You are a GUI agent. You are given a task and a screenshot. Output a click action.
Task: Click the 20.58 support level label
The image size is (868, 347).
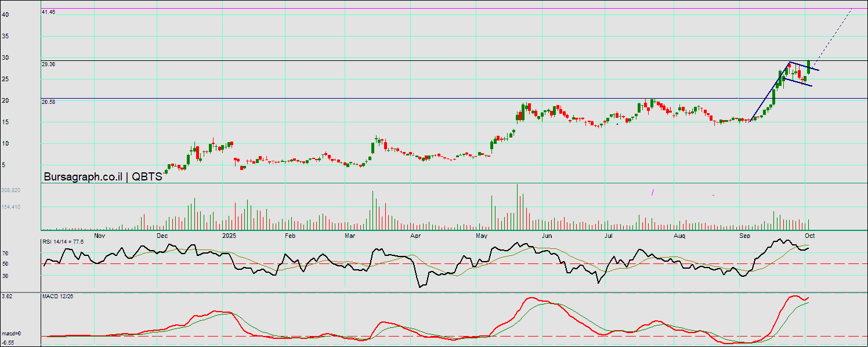point(48,102)
